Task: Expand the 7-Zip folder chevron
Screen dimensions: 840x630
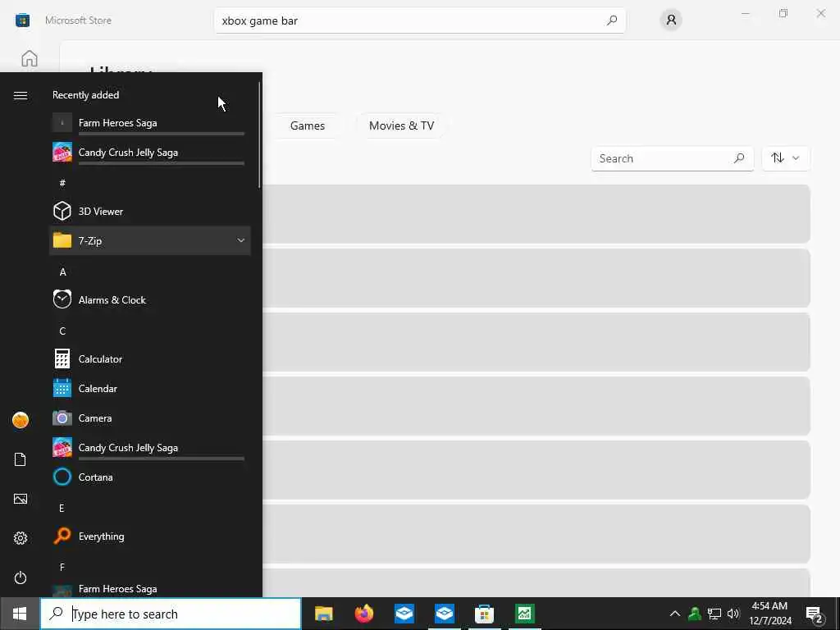Action: pyautogui.click(x=240, y=240)
